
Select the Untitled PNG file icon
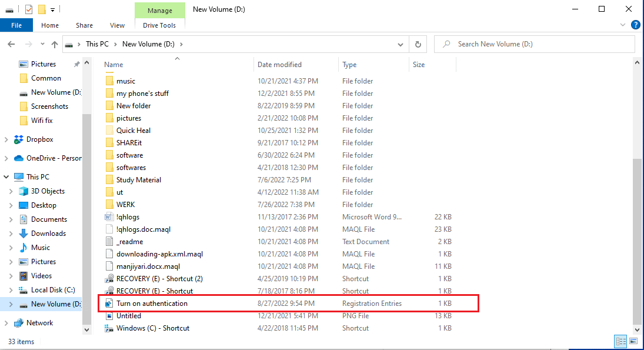tap(109, 316)
